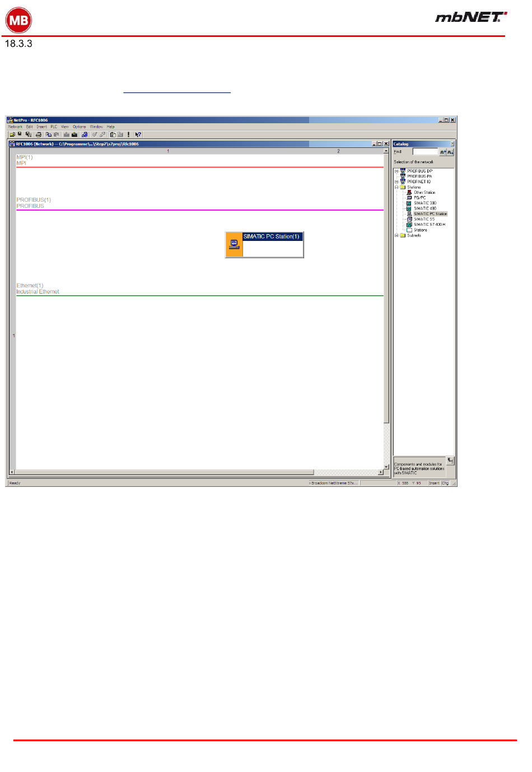
Task: Expand the PROFIBUS DP tree node
Action: point(396,171)
